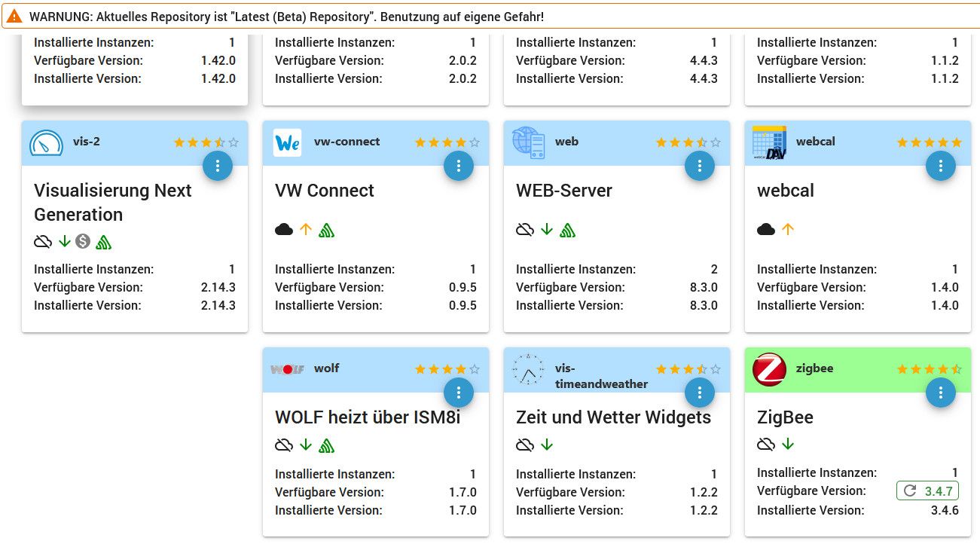Screen dimensions: 980x547
Task: Open three-dot menu on vis-2 card
Action: click(218, 167)
